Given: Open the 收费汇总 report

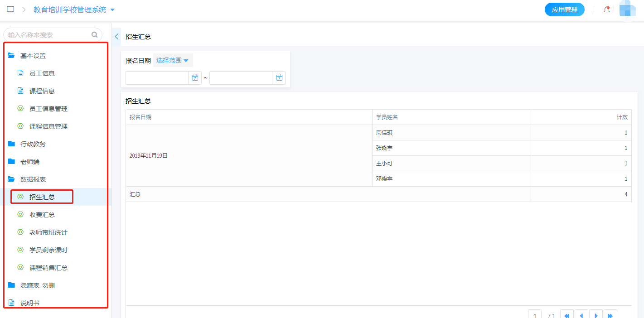Looking at the screenshot, I should (x=42, y=215).
